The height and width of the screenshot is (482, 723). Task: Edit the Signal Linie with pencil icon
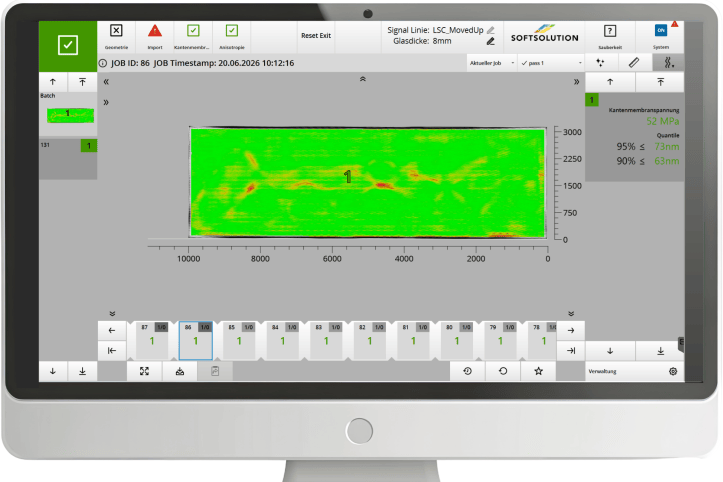[x=491, y=30]
